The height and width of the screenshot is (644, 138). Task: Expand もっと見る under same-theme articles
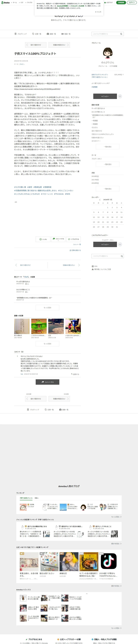coord(47,308)
